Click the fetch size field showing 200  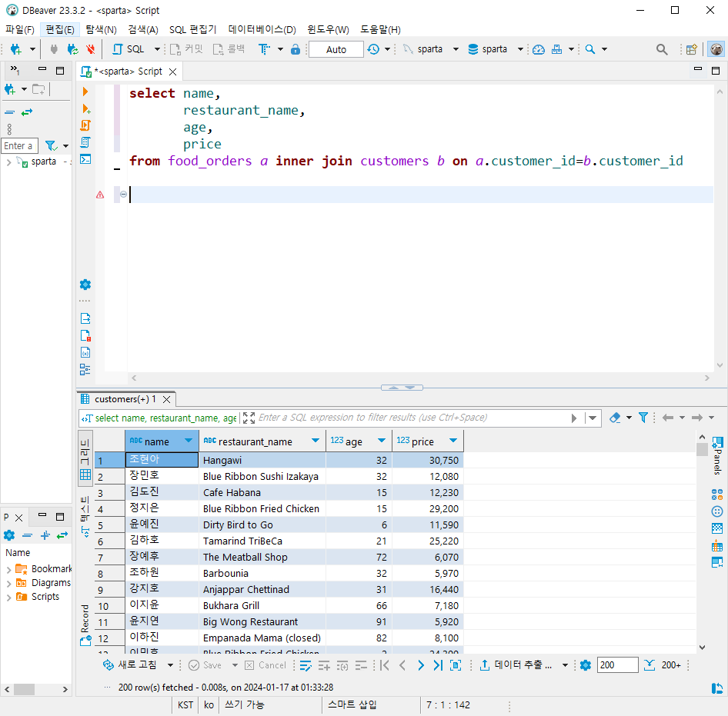pyautogui.click(x=617, y=665)
